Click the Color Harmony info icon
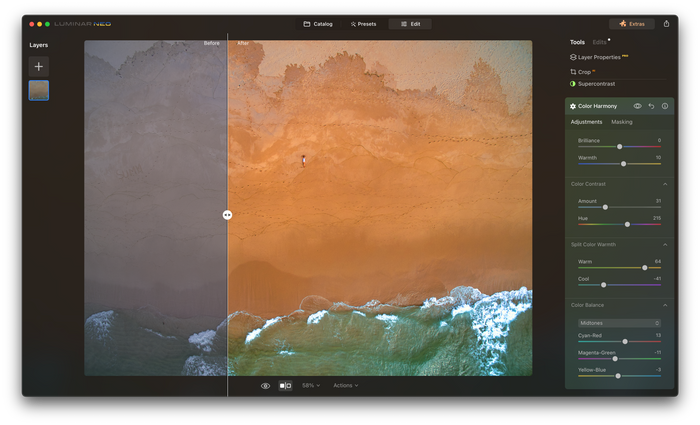Viewport: 700px width, 425px height. pyautogui.click(x=664, y=106)
